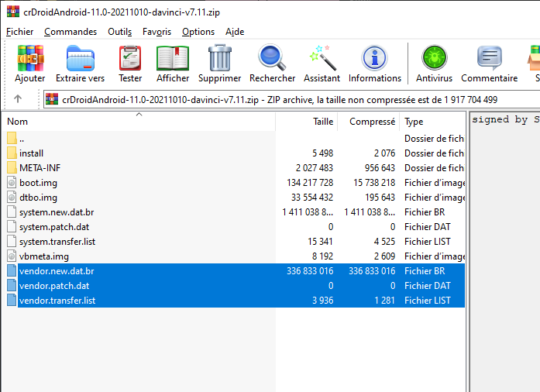Screen dimensions: 540x392
Task: Click the WinRAR icon in the address bar
Action: 52,99
